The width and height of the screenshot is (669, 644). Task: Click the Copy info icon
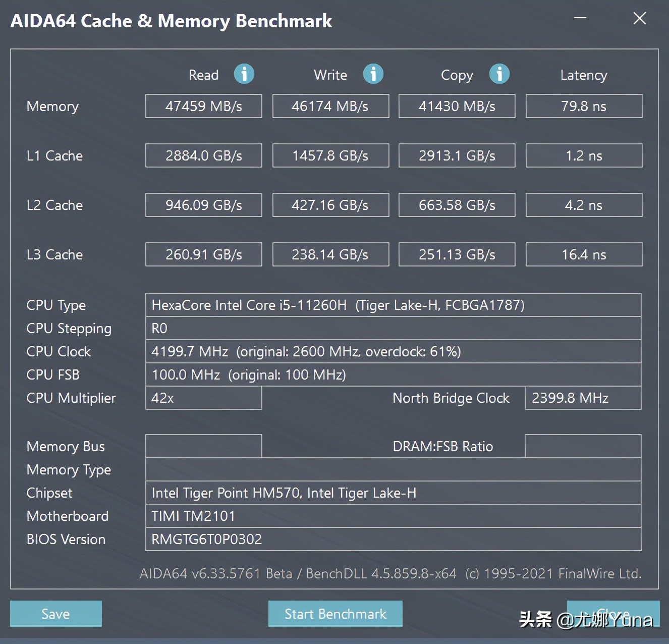coord(499,74)
